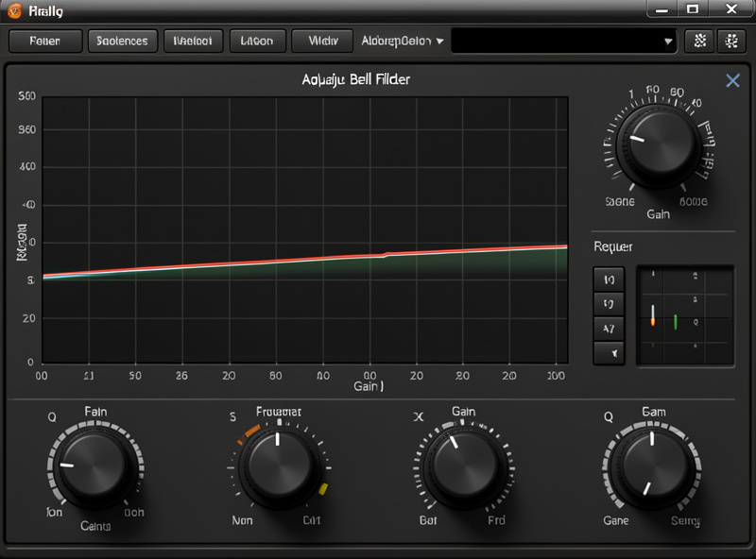Click the X label beside Gain knob

[x=418, y=416]
